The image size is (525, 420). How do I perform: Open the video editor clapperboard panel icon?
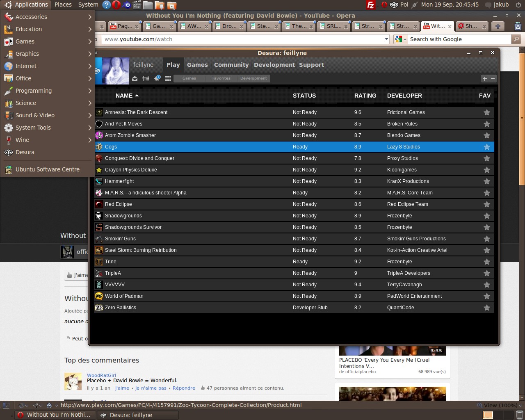tap(137, 5)
